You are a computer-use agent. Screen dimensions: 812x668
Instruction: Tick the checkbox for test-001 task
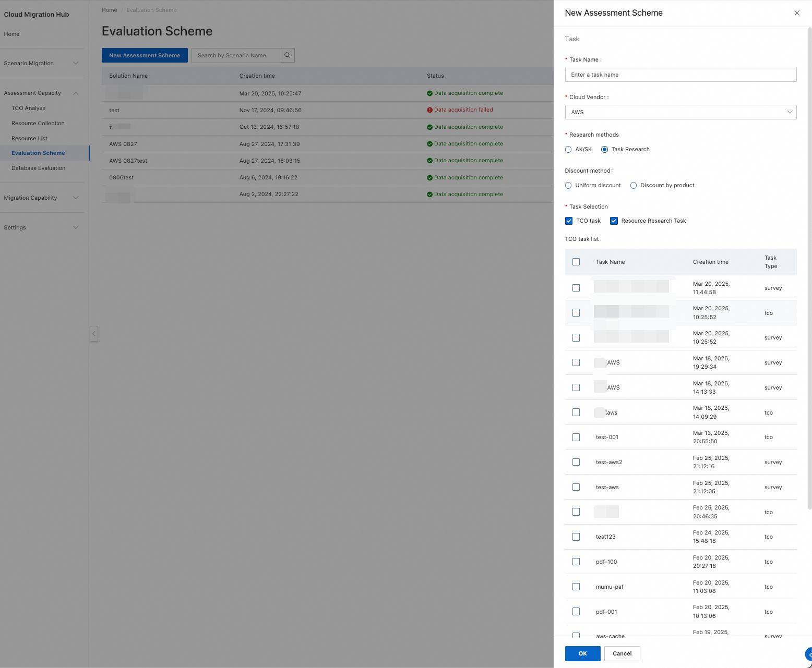576,438
